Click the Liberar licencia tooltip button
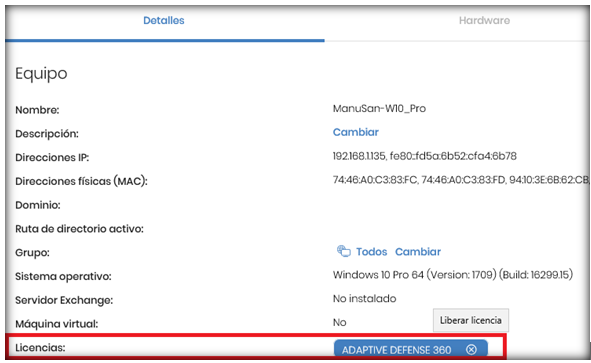 471,320
